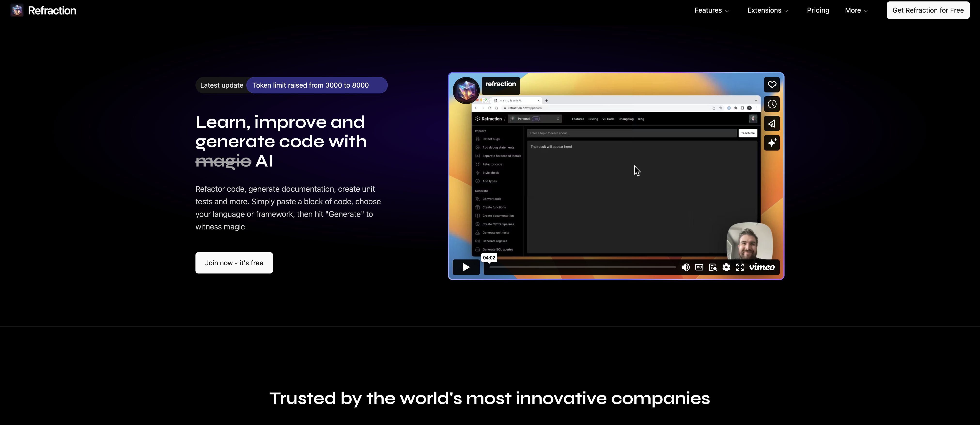Expand the Features dropdown menu
The image size is (980, 425).
tap(711, 10)
